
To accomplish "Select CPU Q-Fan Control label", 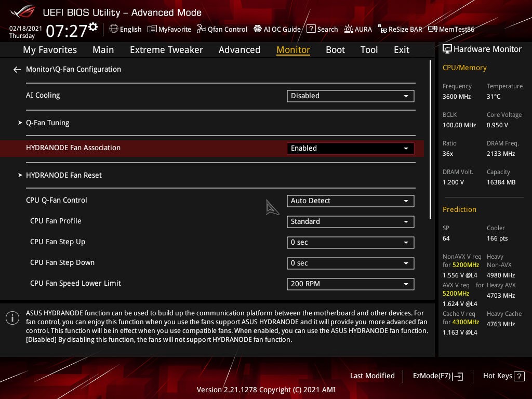I will 56,200.
